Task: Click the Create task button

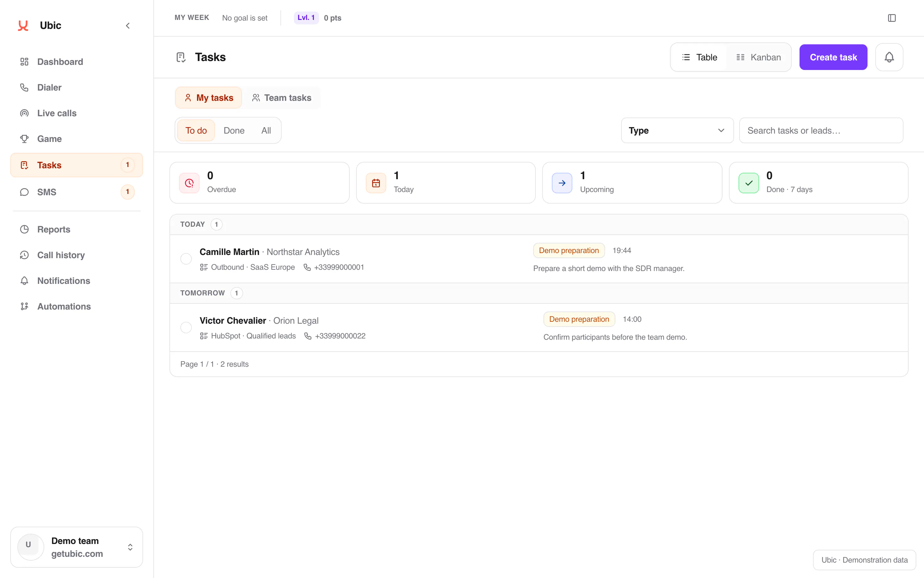Action: pos(833,57)
